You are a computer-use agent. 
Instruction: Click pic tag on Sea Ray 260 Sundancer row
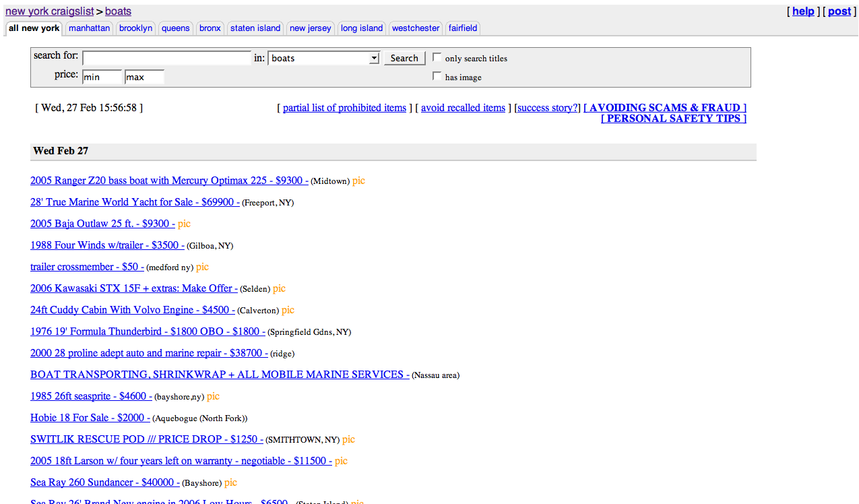coord(230,482)
